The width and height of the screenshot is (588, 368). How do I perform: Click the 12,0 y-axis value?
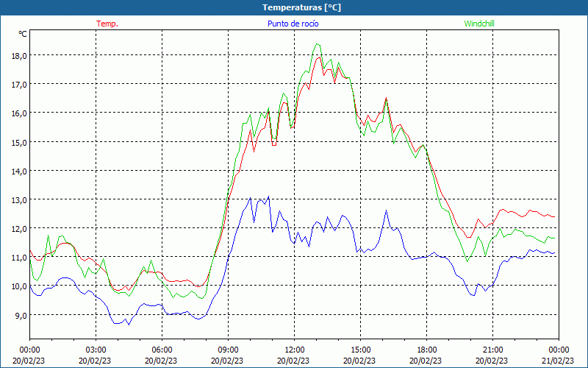tap(19, 229)
